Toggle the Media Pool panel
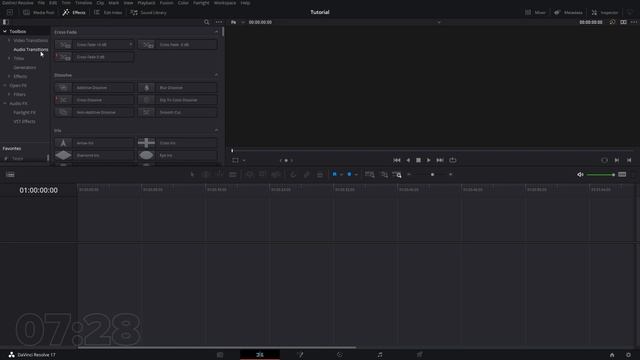Viewport: 640px width, 360px height. [x=39, y=13]
